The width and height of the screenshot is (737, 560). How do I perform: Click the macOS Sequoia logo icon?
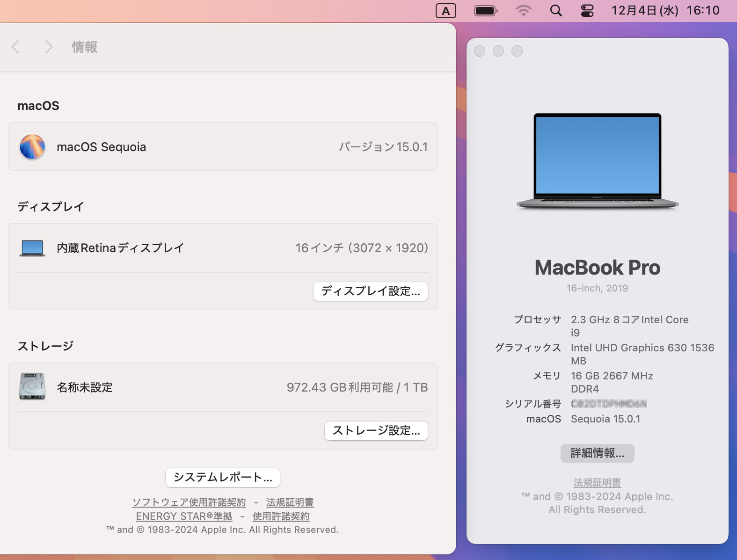pyautogui.click(x=32, y=147)
